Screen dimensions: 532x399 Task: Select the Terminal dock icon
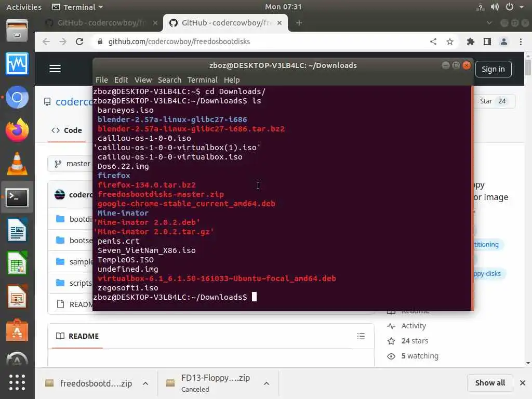17,197
